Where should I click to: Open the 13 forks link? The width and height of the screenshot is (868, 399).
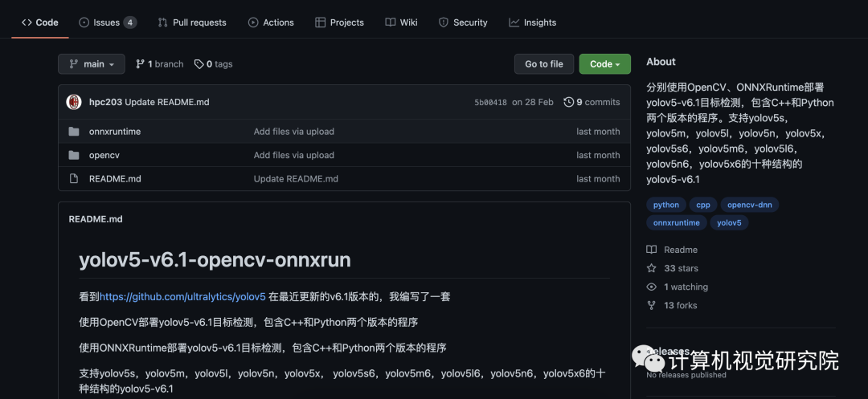(x=681, y=306)
